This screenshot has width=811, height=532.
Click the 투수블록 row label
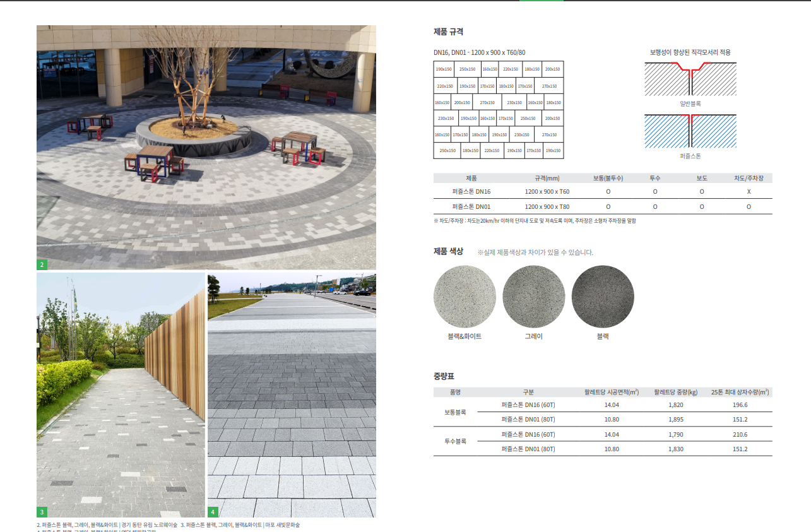(x=455, y=441)
